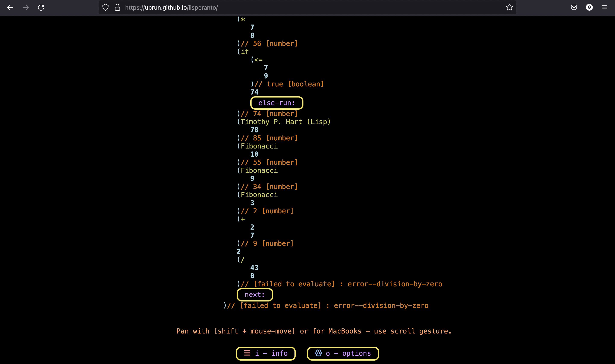This screenshot has width=615, height=364.
Task: Click the argument 78
Action: [x=254, y=130]
